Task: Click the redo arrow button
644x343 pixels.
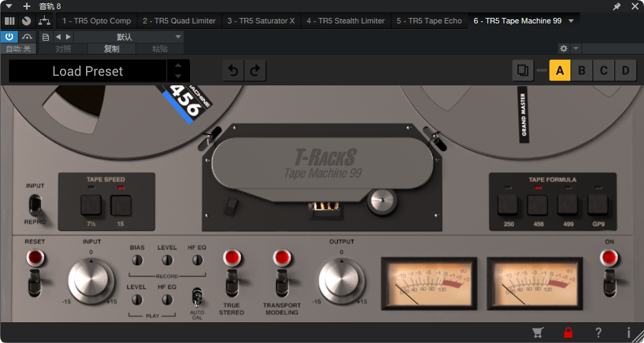Action: pyautogui.click(x=255, y=71)
